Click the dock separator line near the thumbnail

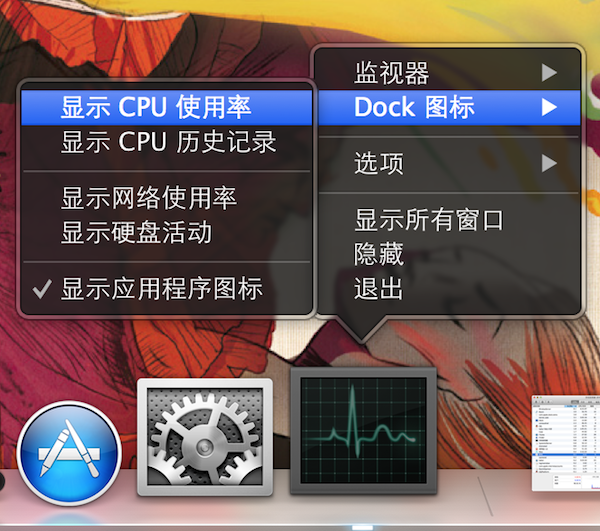(485, 496)
